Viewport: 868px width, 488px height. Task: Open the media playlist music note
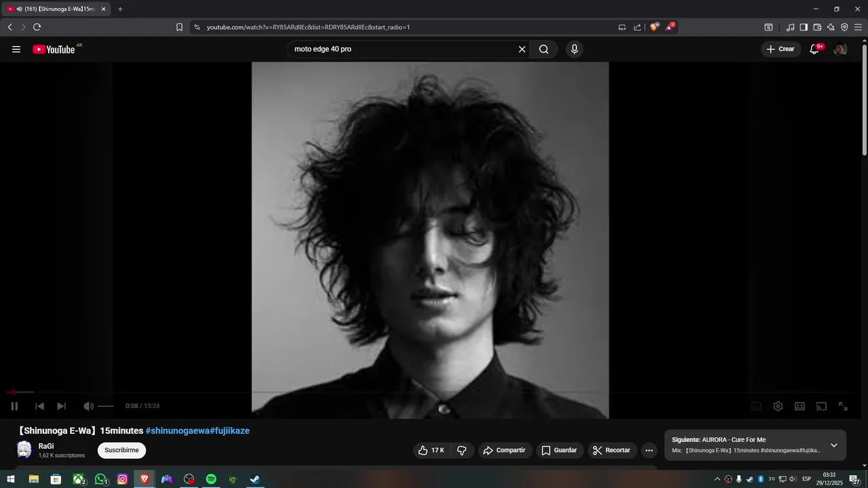[x=790, y=27]
